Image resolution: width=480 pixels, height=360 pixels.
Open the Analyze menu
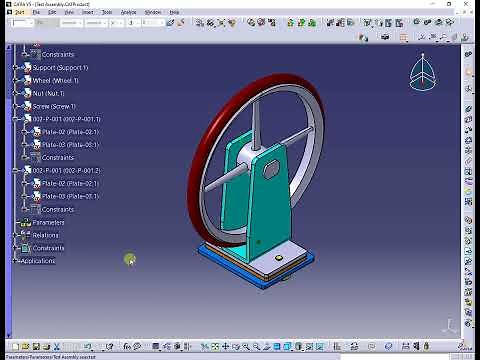tap(128, 12)
